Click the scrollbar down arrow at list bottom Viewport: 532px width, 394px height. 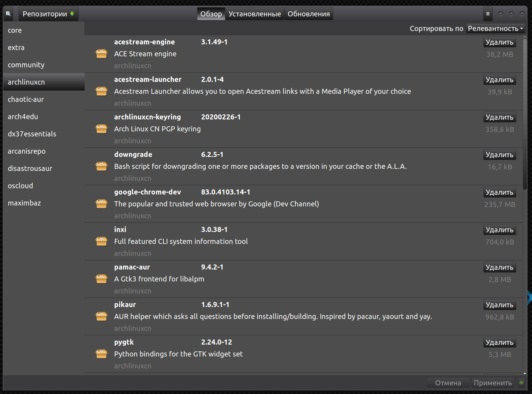click(x=525, y=373)
